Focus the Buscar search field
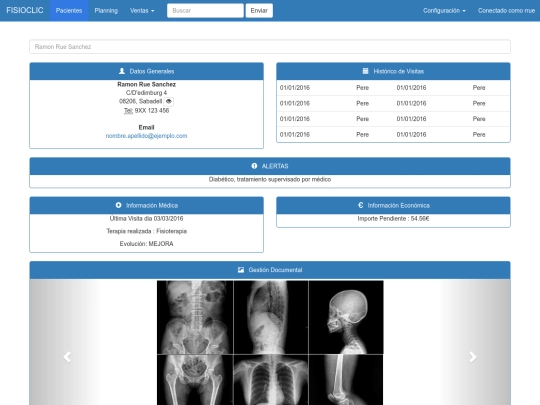 205,11
